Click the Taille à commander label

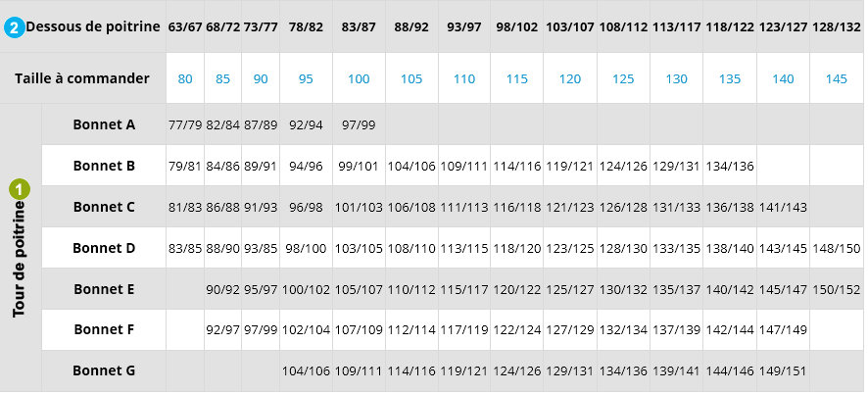(82, 78)
